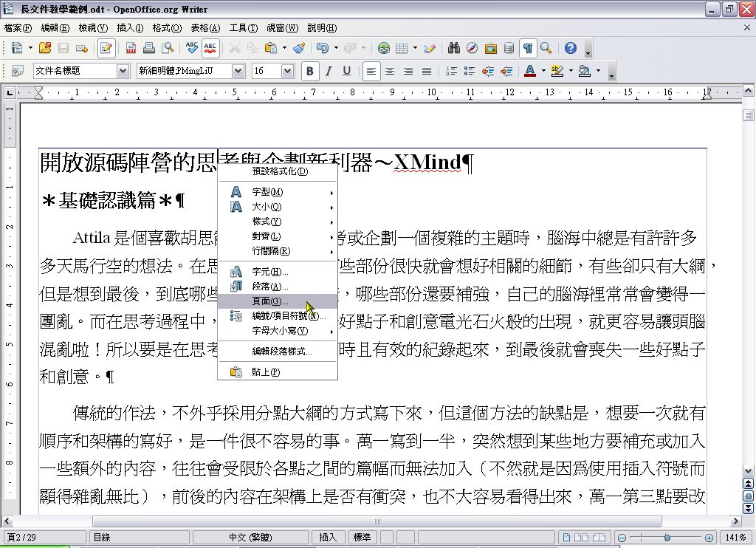Click the Insert Table icon
Screen dimensions: 756x548
pos(402,48)
